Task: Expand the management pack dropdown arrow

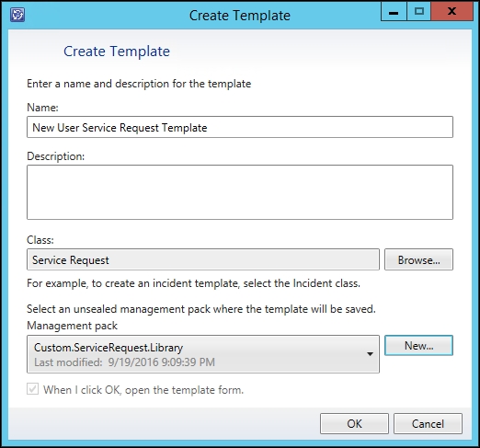Action: 370,354
